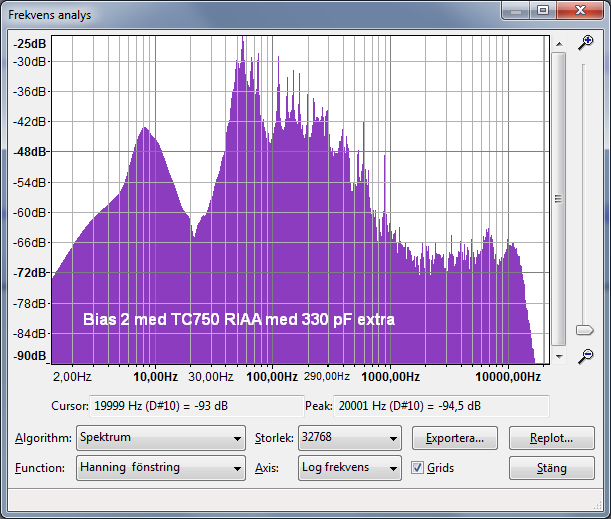Click the Exportera... button
Image resolution: width=611 pixels, height=519 pixels.
pyautogui.click(x=455, y=438)
